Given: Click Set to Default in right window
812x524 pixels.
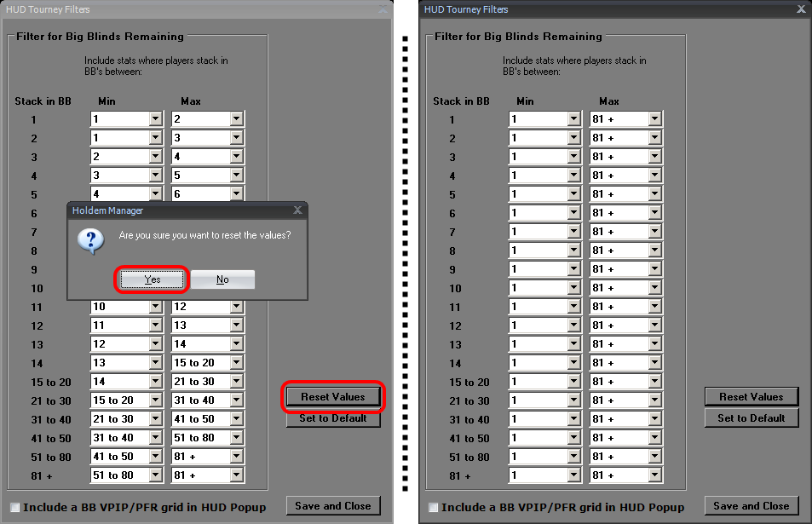Looking at the screenshot, I should click(x=752, y=417).
